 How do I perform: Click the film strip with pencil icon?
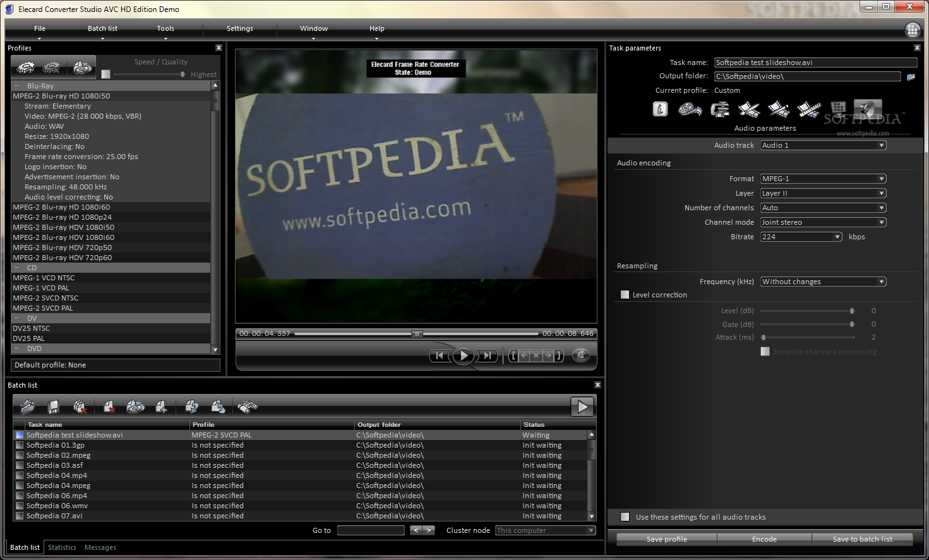pos(779,110)
